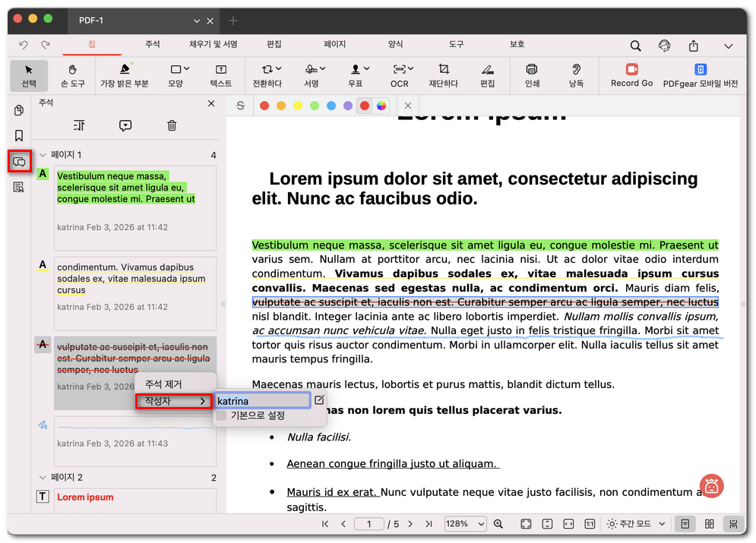Switch to the 주석 ribbon tab

coord(152,44)
